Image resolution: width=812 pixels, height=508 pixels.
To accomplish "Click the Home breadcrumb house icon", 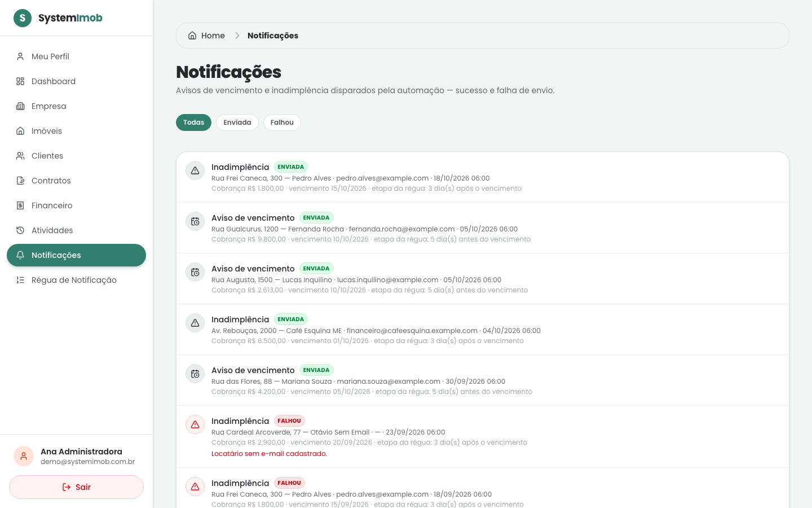I will (x=192, y=36).
